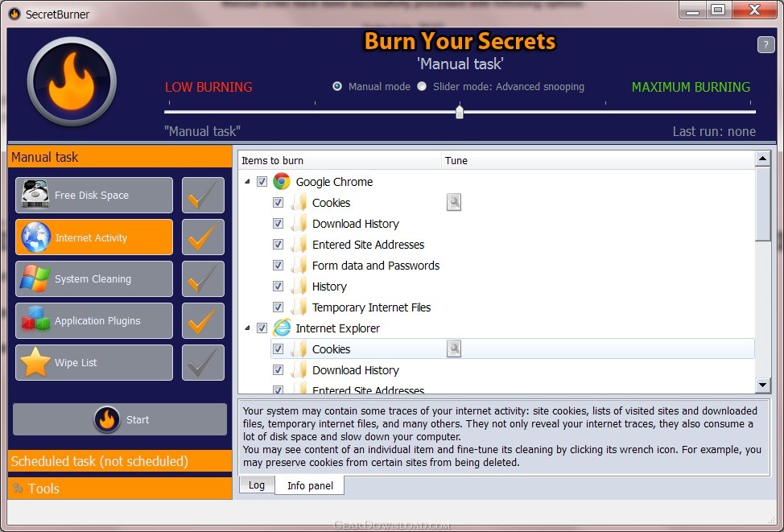The width and height of the screenshot is (784, 532).
Task: Click the list scrollbar down arrow
Action: pos(762,385)
